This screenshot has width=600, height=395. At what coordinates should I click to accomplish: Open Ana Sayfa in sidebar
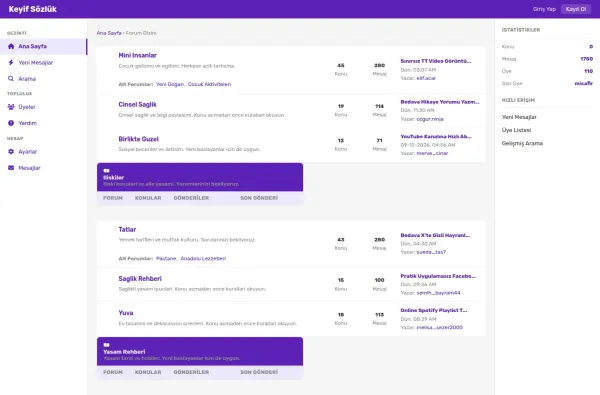tap(43, 46)
